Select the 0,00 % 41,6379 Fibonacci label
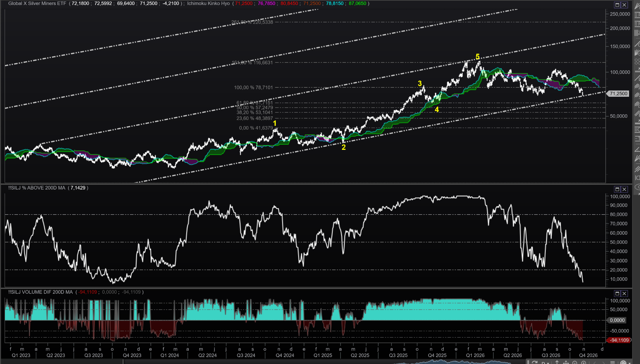The width and height of the screenshot is (640, 364). 256,128
